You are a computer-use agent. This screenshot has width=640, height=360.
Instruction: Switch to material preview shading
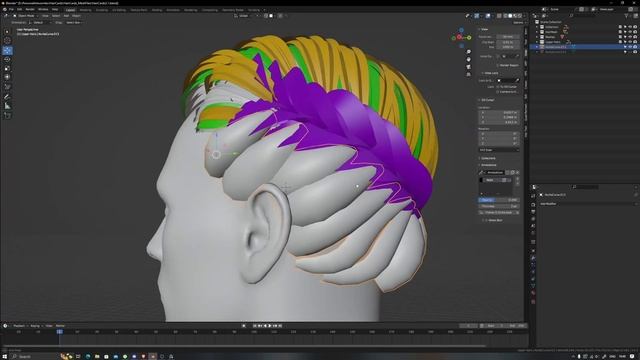tap(515, 16)
